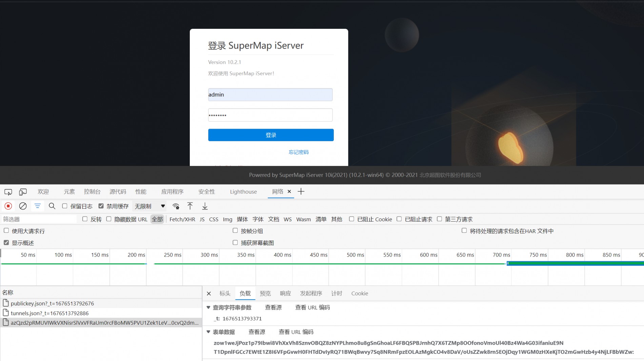
Task: Follow the 忘记密码 link
Action: [298, 152]
